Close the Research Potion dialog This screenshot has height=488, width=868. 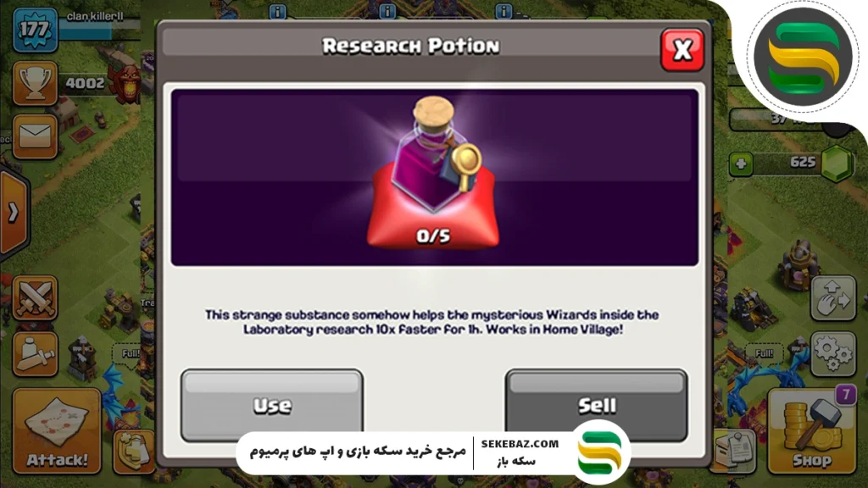[x=682, y=50]
